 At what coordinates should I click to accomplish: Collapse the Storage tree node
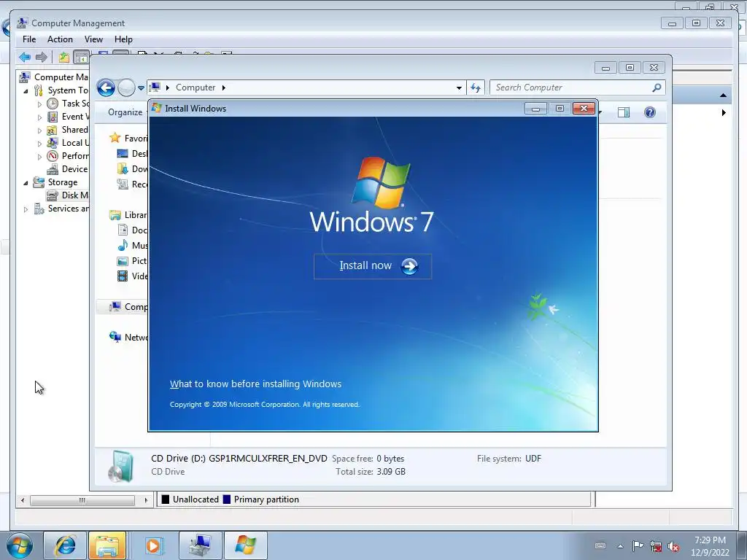26,182
